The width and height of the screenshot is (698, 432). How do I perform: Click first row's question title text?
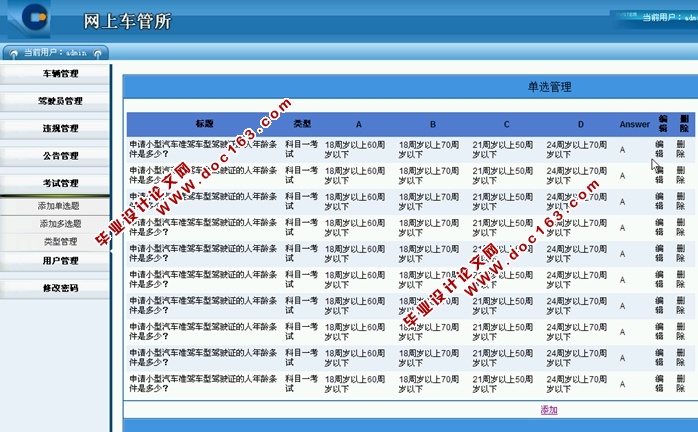[203, 149]
